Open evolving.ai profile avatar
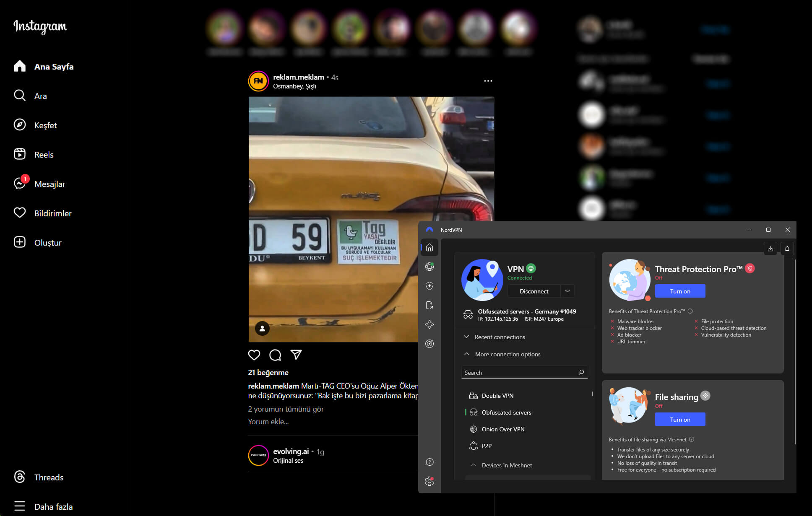Viewport: 812px width, 516px height. [x=258, y=455]
